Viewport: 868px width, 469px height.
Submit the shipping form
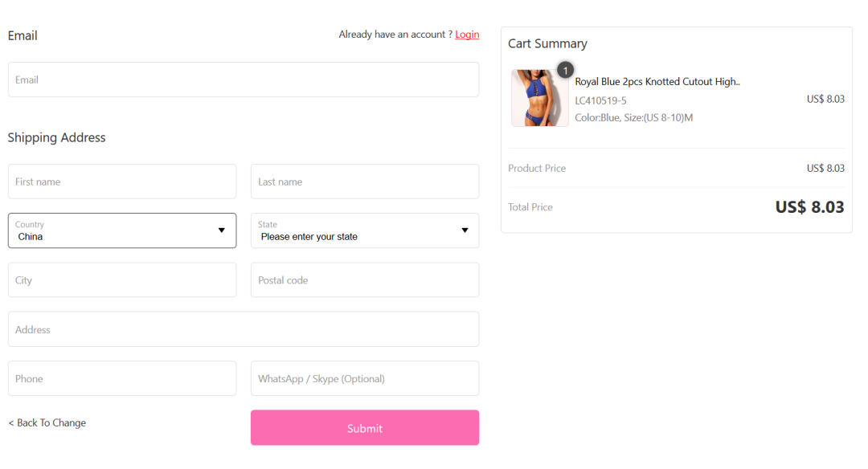tap(365, 427)
